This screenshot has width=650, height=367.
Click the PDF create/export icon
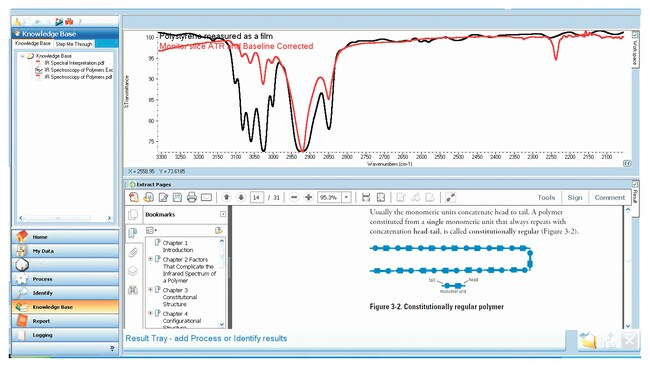pyautogui.click(x=134, y=197)
